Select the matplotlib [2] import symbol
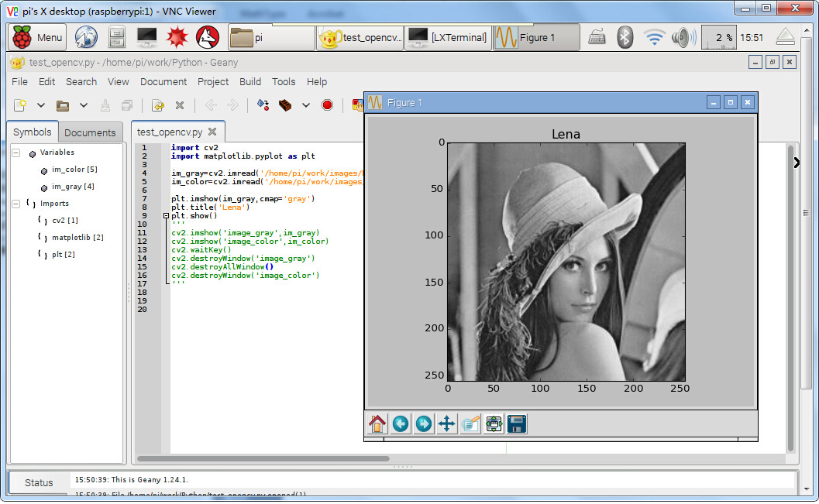 coord(77,238)
